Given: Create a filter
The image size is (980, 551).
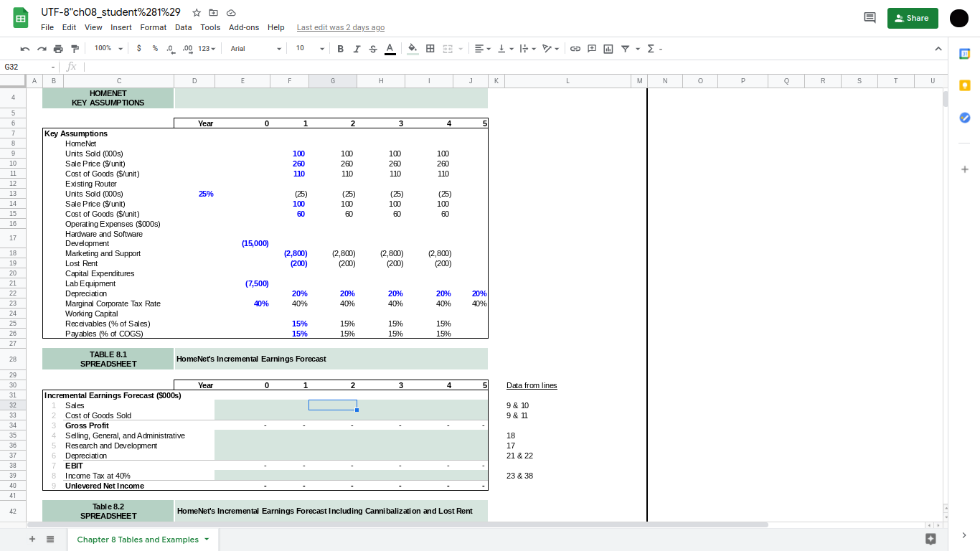Looking at the screenshot, I should (x=626, y=48).
